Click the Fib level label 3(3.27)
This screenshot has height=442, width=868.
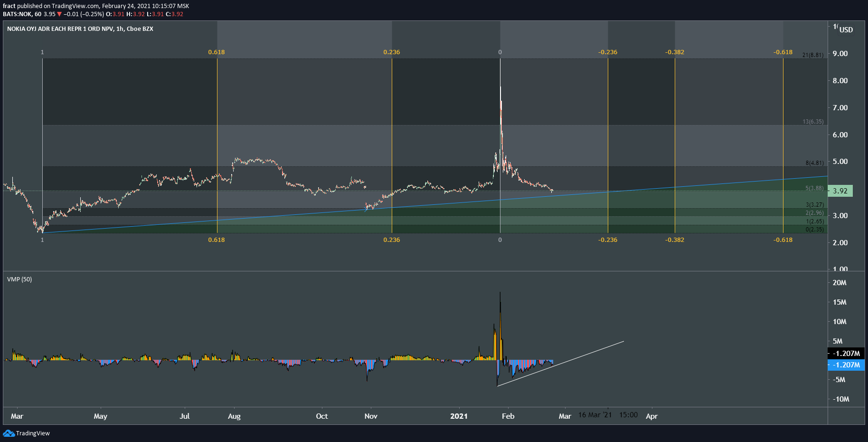[814, 205]
